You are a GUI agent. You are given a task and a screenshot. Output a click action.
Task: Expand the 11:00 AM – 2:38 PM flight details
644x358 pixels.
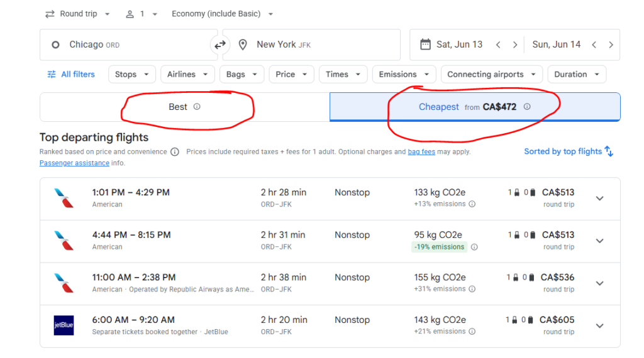pos(599,283)
